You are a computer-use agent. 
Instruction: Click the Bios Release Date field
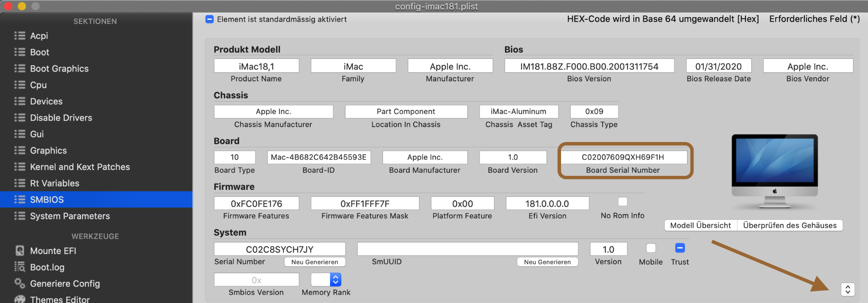coord(718,66)
